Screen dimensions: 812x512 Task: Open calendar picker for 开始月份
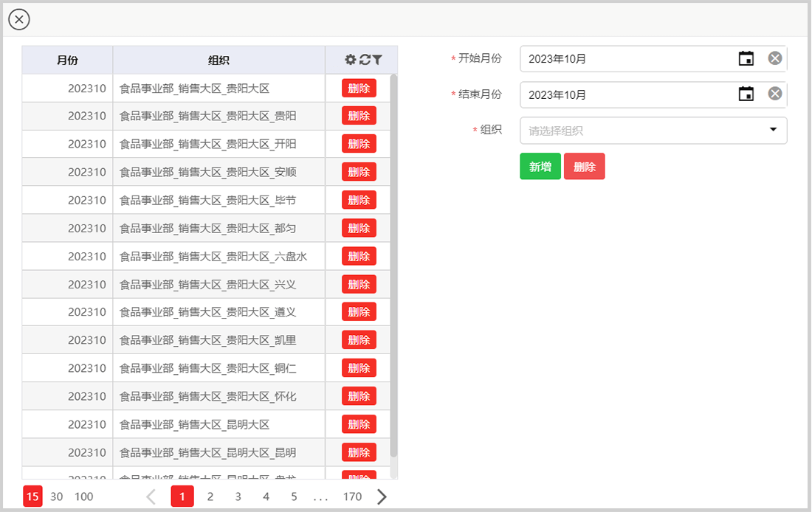[x=746, y=58]
